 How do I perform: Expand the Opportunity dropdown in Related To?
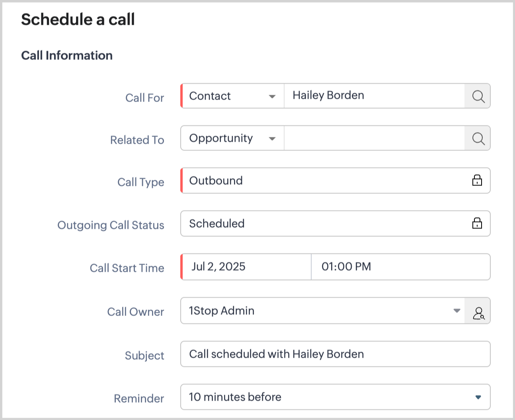pos(272,138)
